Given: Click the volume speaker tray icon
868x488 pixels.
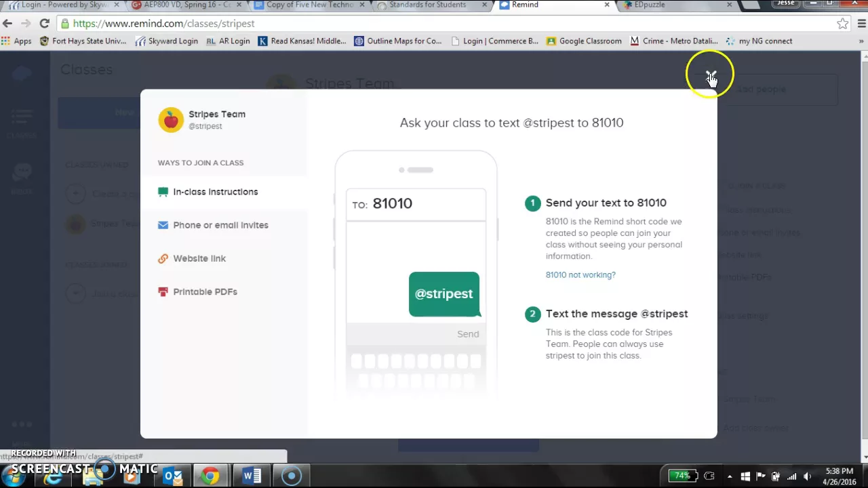Looking at the screenshot, I should point(807,476).
